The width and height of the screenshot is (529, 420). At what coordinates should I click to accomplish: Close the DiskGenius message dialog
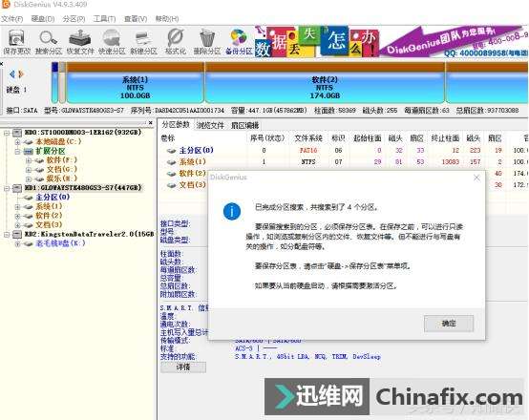click(x=476, y=178)
